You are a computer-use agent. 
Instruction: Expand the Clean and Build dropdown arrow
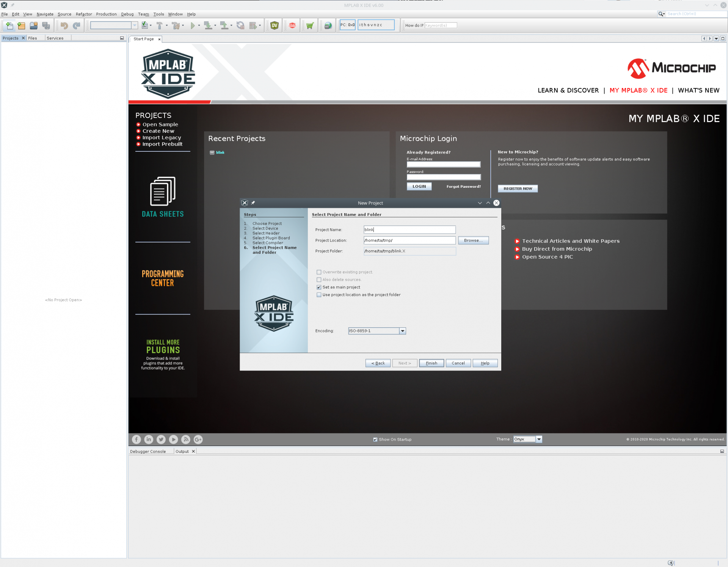[183, 25]
